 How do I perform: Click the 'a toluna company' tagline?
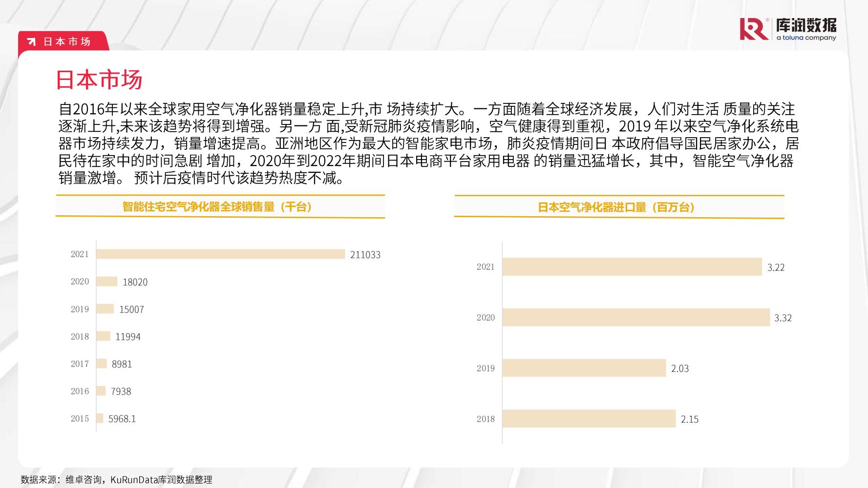click(806, 38)
